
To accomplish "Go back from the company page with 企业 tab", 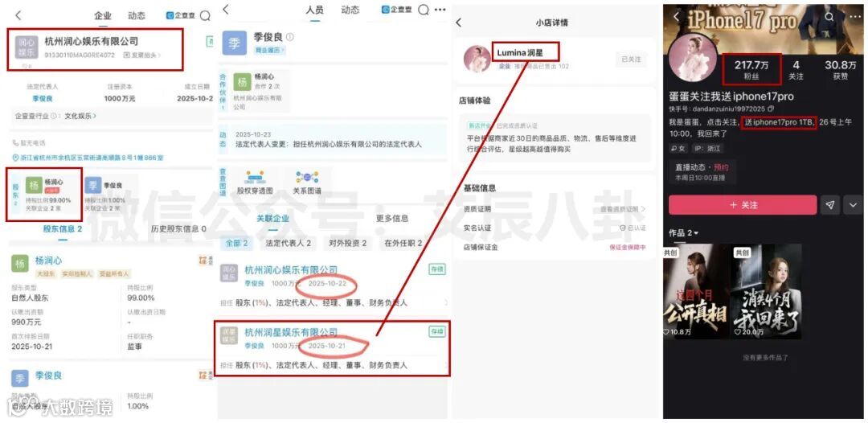I will [18, 15].
